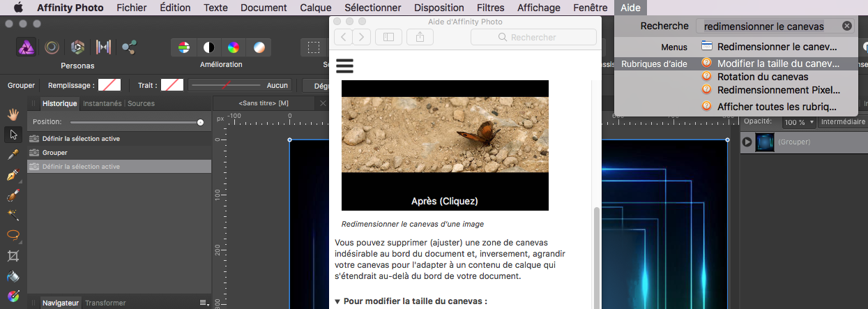Switch to the Historique tab
The image size is (868, 309).
coord(59,103)
